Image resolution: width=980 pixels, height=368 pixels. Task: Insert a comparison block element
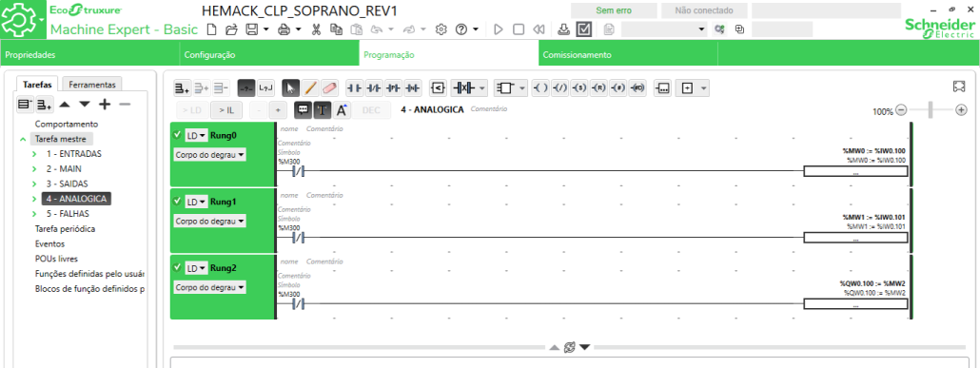click(x=438, y=88)
